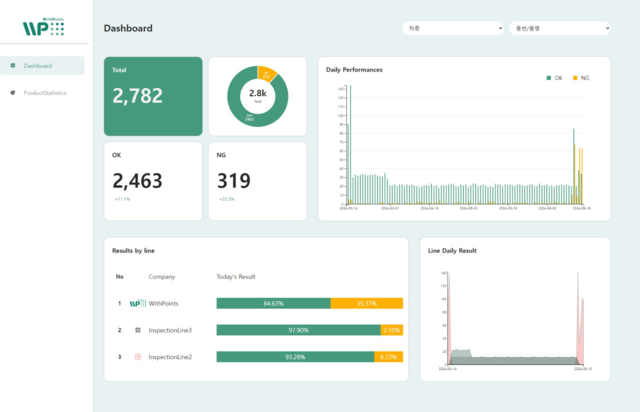Open the 품번/품명 dropdown
This screenshot has height=412, width=640.
click(x=559, y=29)
